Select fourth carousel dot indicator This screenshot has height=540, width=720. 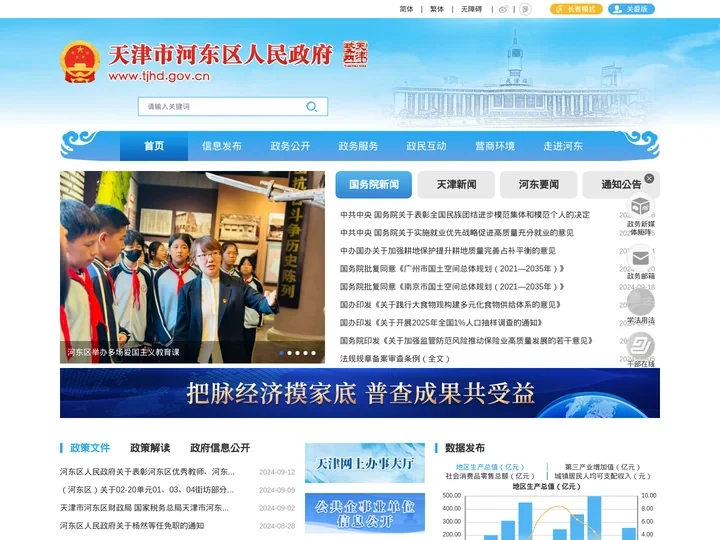(x=305, y=353)
